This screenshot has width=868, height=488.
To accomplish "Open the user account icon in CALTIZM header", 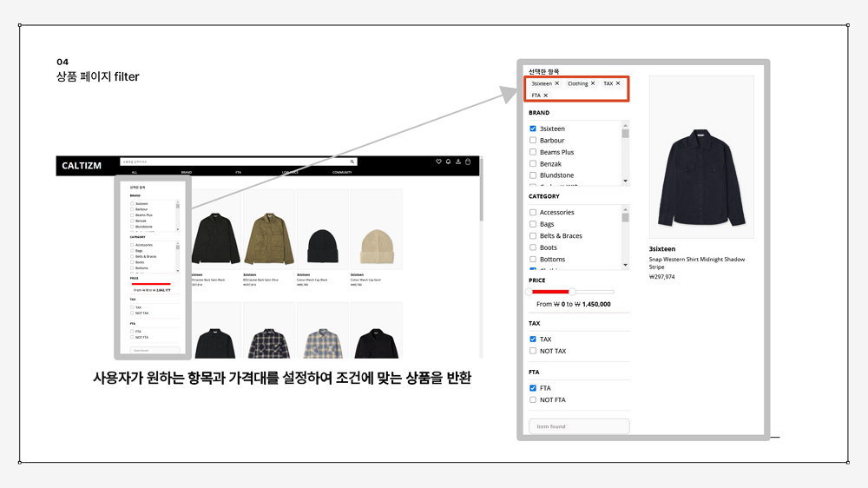I will click(457, 162).
